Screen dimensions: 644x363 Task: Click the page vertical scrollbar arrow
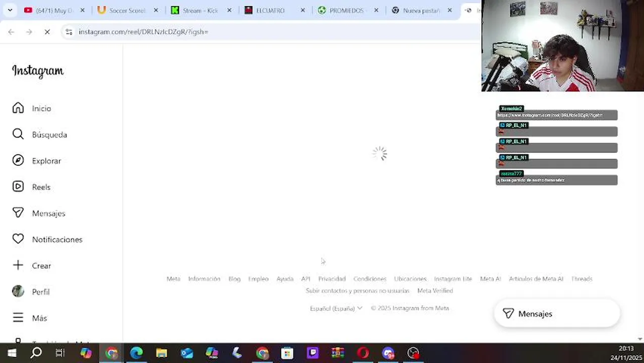[640, 339]
